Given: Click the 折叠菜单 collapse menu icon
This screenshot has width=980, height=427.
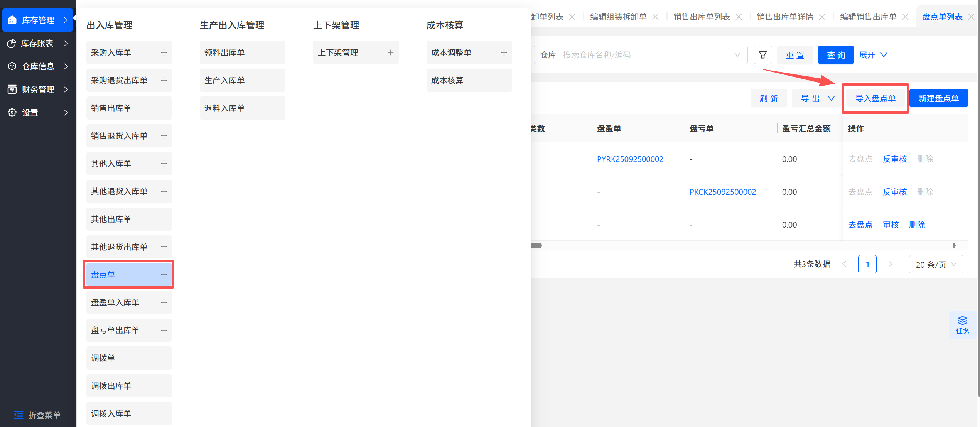Looking at the screenshot, I should pos(19,415).
